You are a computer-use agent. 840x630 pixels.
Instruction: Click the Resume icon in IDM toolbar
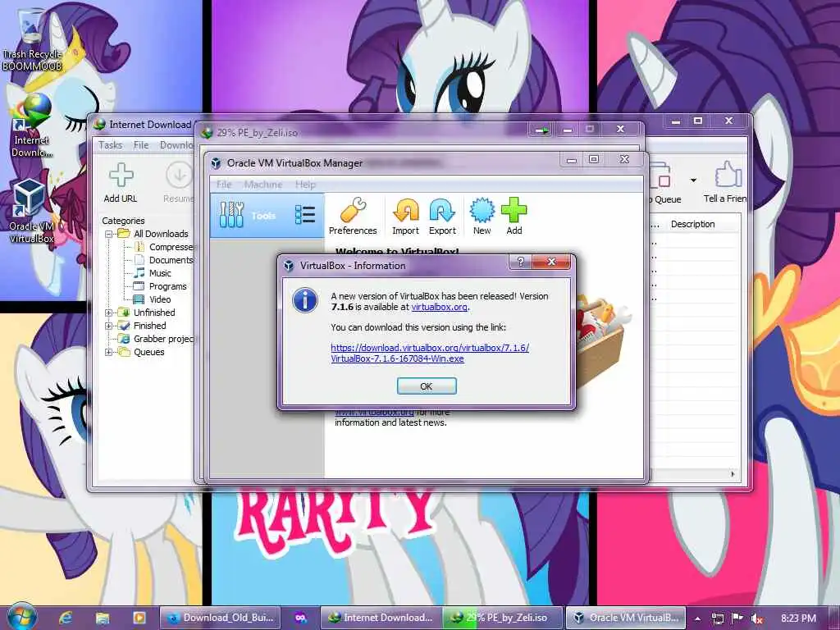[178, 183]
